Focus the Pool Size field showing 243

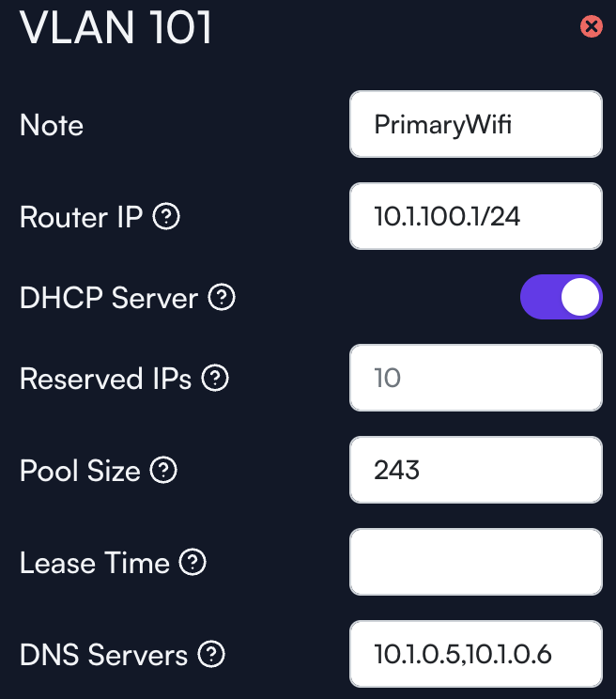[476, 470]
